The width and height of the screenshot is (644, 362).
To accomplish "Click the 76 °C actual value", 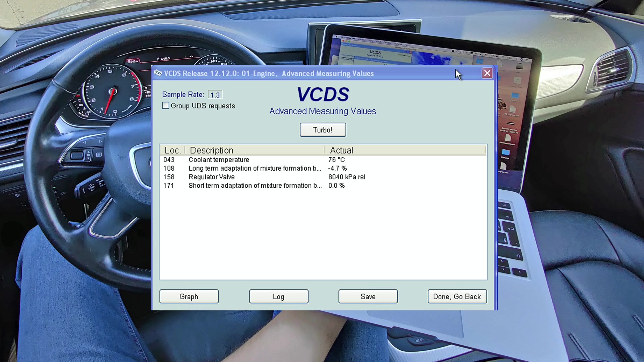I will point(336,160).
